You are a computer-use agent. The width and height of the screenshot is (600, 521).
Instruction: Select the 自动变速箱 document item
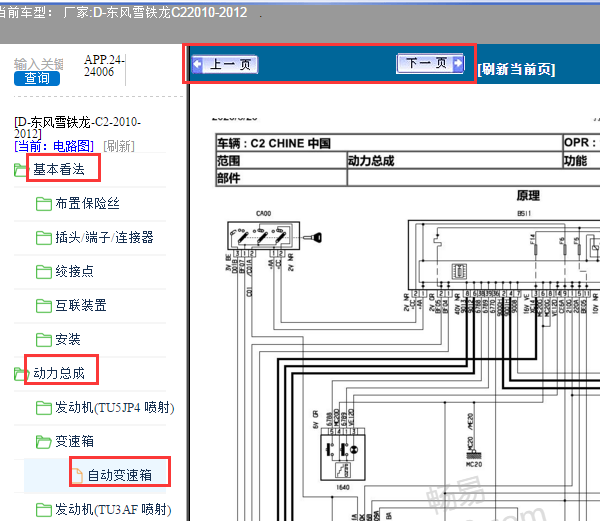click(119, 475)
